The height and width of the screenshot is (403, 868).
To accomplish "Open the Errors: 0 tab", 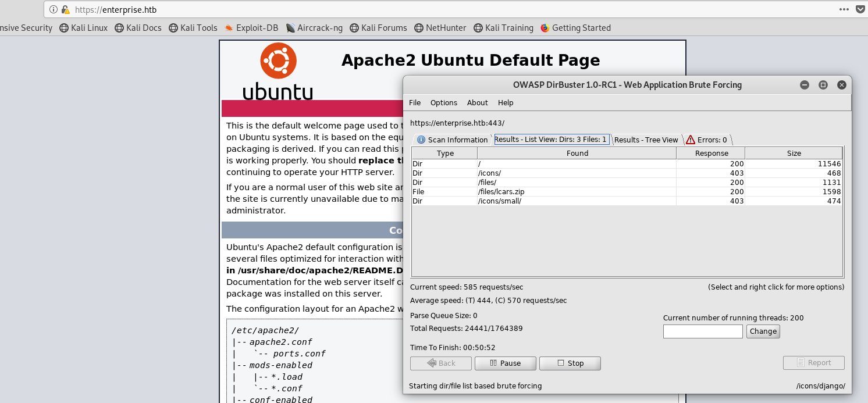I will (707, 140).
